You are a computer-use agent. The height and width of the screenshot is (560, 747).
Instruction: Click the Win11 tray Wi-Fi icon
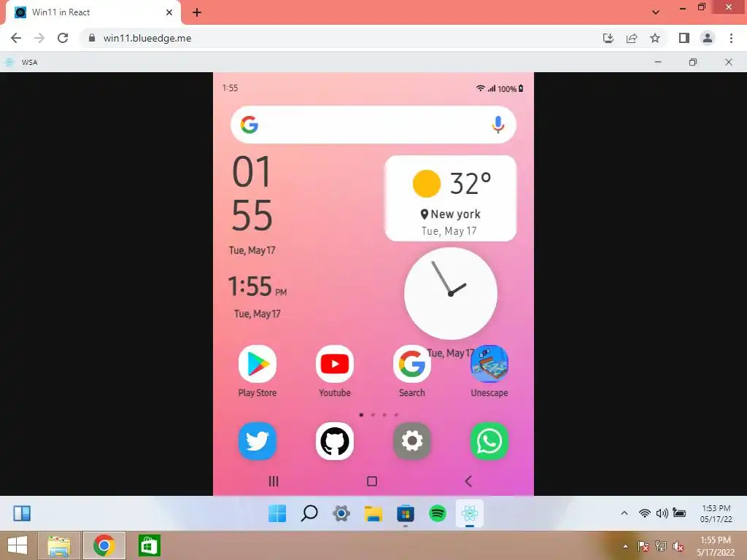(645, 513)
